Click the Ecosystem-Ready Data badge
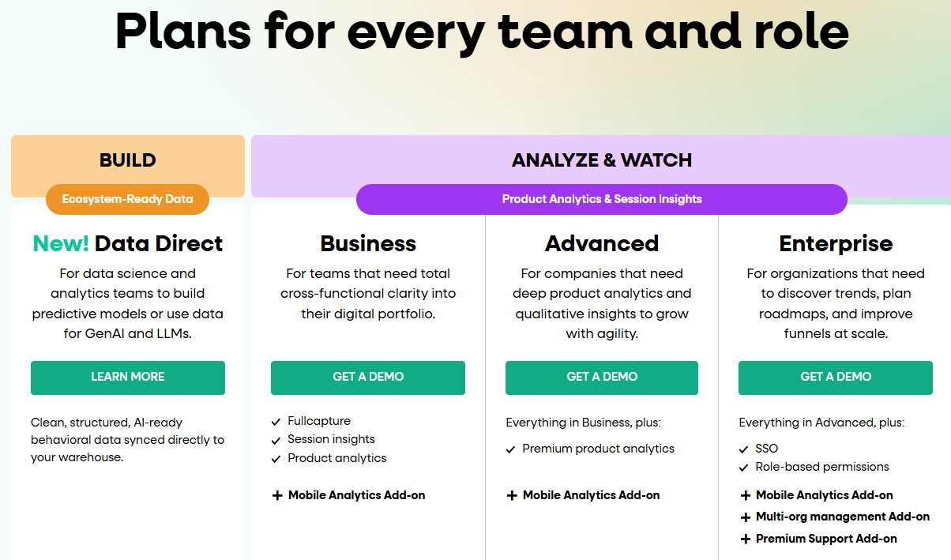The height and width of the screenshot is (560, 951). [x=127, y=199]
